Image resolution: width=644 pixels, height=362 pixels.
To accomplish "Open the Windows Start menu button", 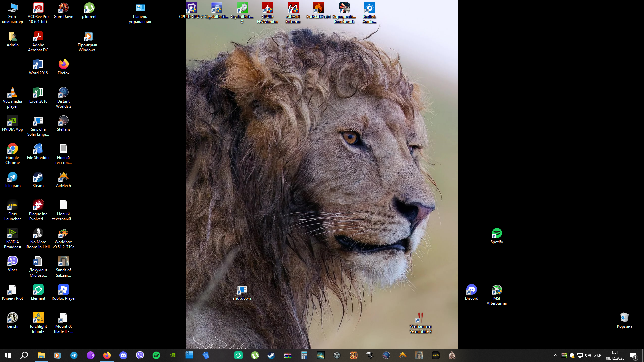I will (8, 355).
